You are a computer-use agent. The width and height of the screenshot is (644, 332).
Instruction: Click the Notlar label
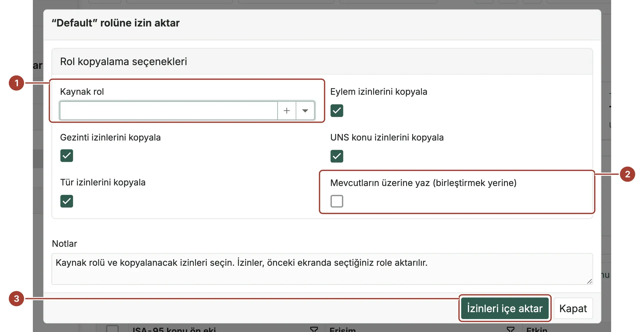(65, 244)
